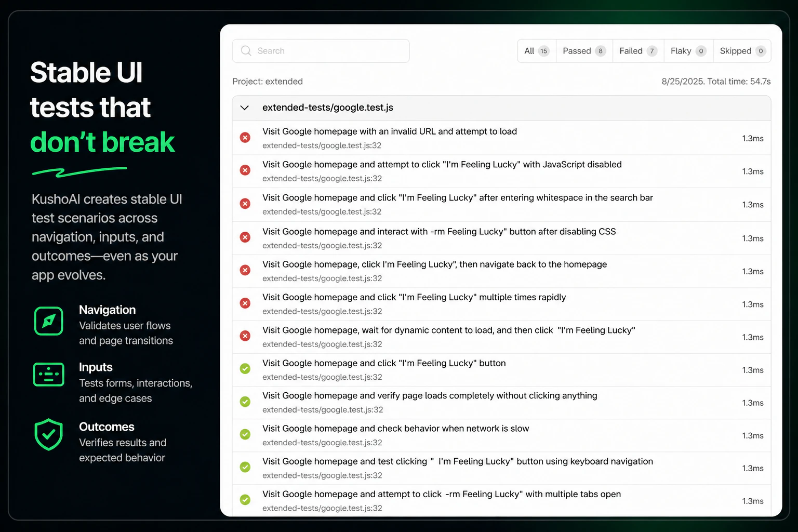Show Skipped tests filter
Viewport: 798px width, 532px height.
742,51
